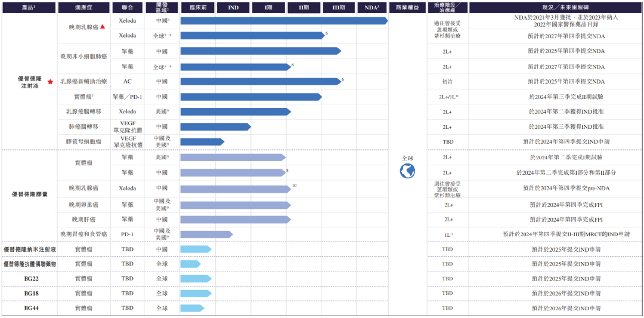Click the 晚期卵巢癌 row progress bar

(x=236, y=205)
